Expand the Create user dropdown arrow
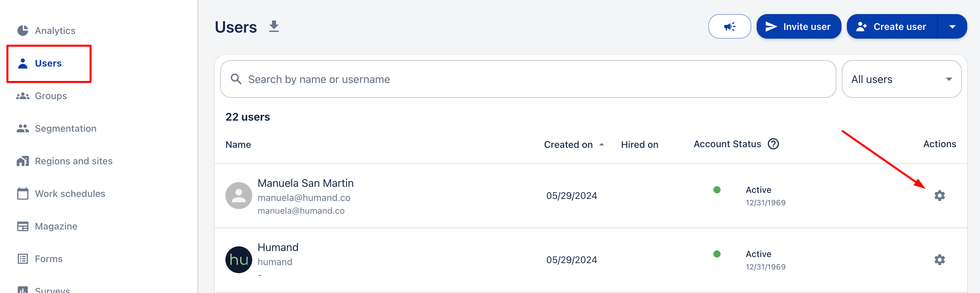This screenshot has height=293, width=980. pyautogui.click(x=952, y=27)
